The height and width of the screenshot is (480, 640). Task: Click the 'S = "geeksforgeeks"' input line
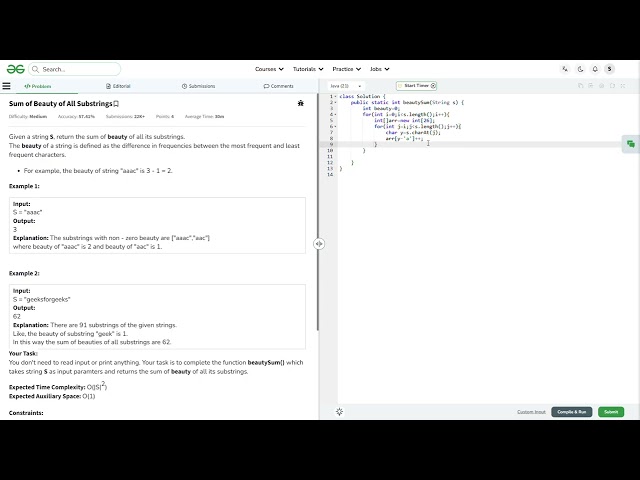click(42, 299)
